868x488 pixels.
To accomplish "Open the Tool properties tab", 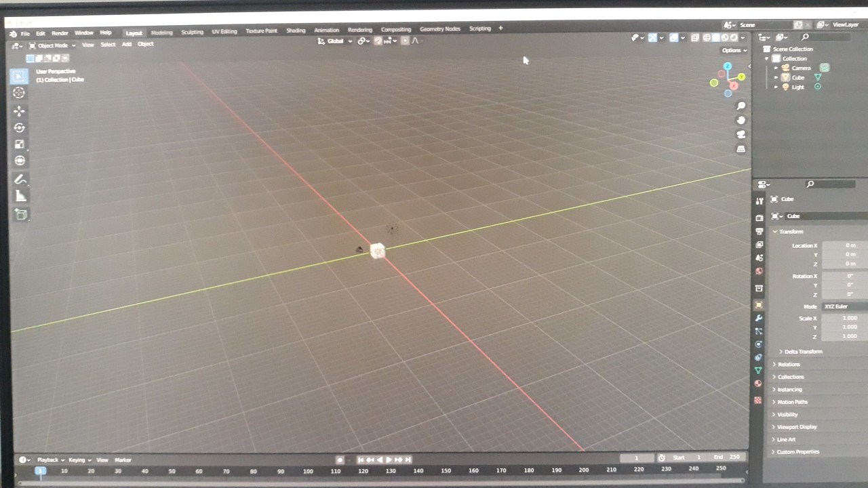I will pyautogui.click(x=759, y=201).
